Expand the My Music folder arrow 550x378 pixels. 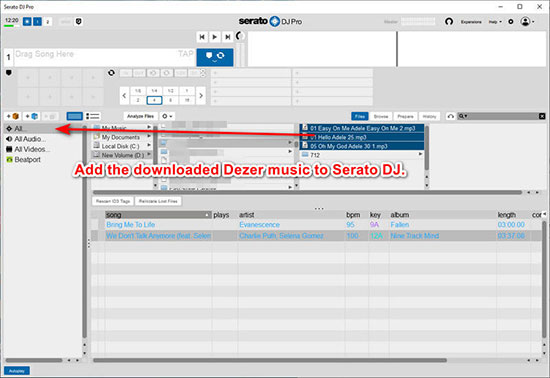(149, 127)
